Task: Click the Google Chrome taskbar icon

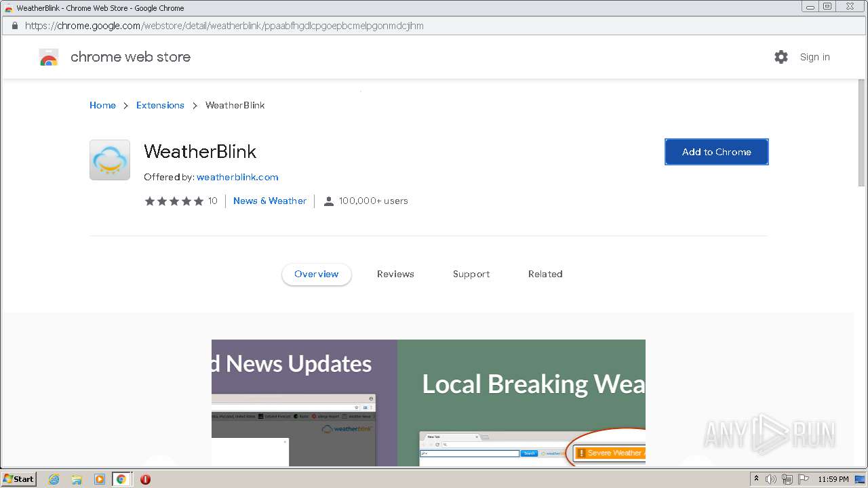Action: [x=121, y=479]
